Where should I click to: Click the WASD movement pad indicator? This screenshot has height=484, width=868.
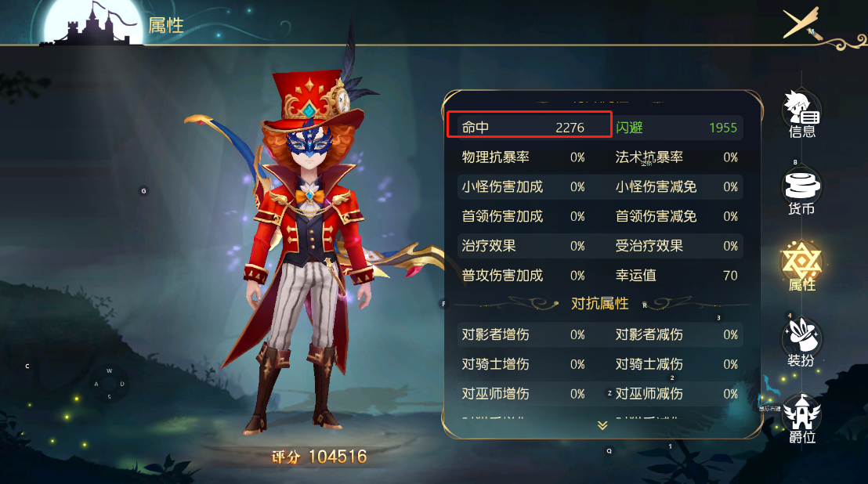[x=109, y=383]
